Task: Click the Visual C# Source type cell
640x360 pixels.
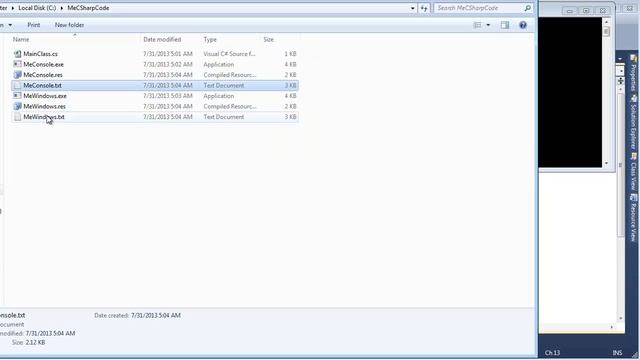Action: click(229, 54)
